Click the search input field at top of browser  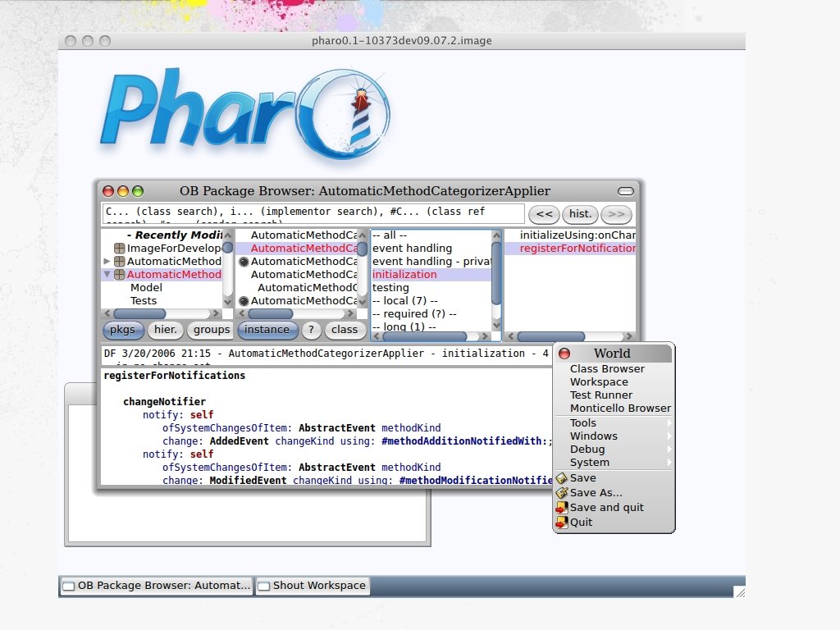coord(313,214)
